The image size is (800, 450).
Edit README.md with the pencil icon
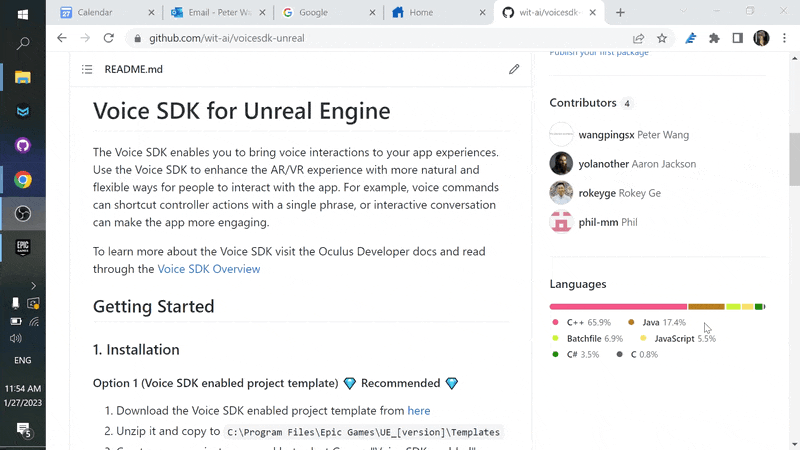514,69
